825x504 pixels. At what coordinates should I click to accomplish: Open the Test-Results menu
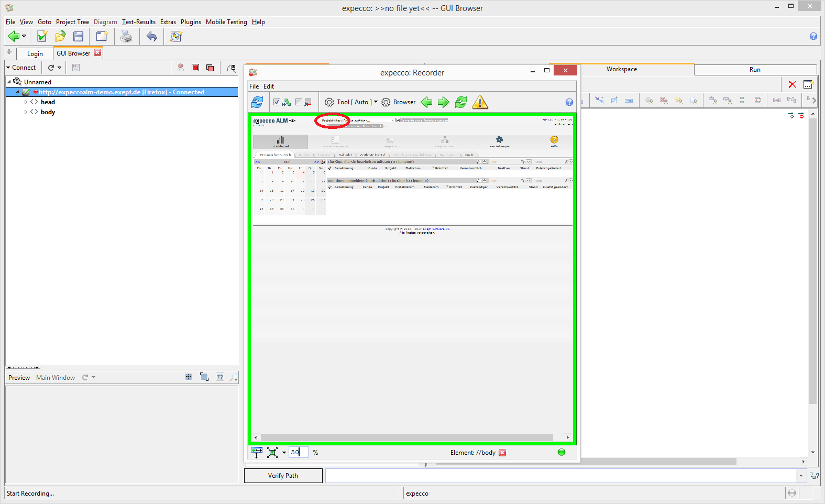[139, 22]
